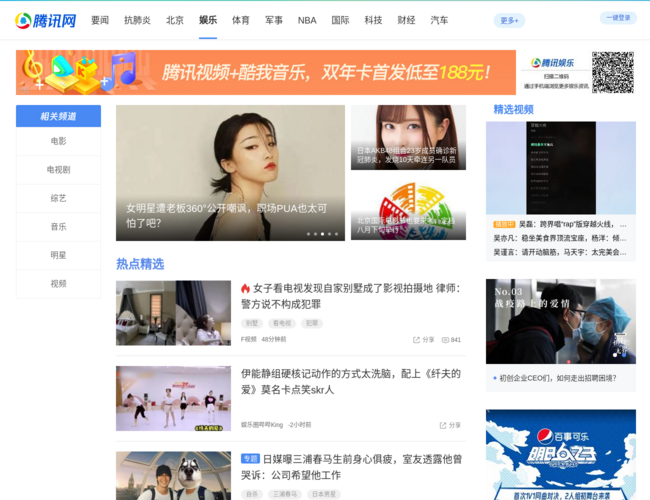This screenshot has height=500, width=650.
Task: Open the Tencent 腾讯网 logo homepage
Action: (x=46, y=20)
